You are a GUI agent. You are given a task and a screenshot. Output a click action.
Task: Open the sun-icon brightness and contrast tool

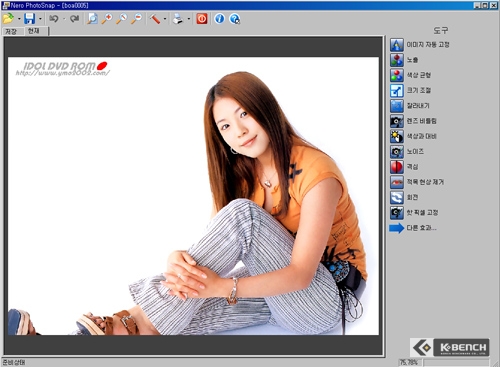(x=413, y=137)
